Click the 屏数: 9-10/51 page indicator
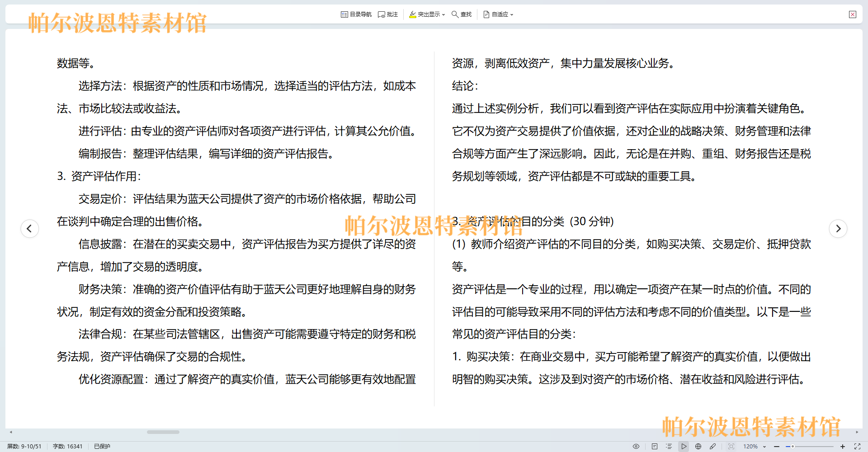 24,446
